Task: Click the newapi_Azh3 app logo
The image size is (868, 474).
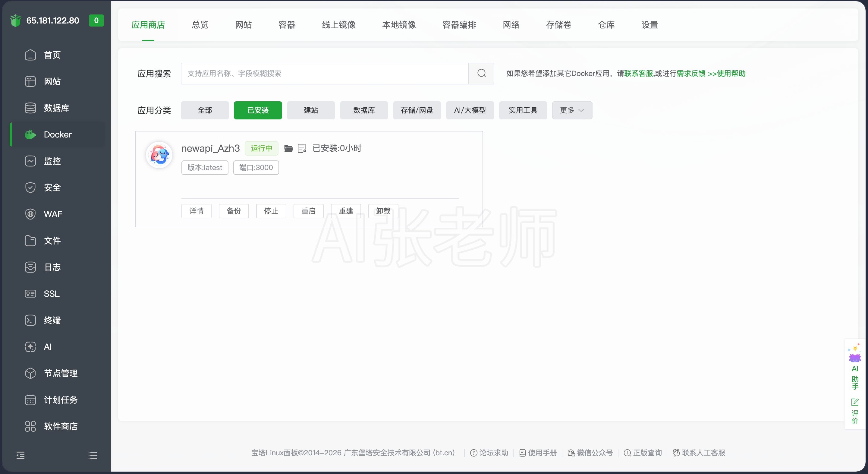Action: coord(159,155)
